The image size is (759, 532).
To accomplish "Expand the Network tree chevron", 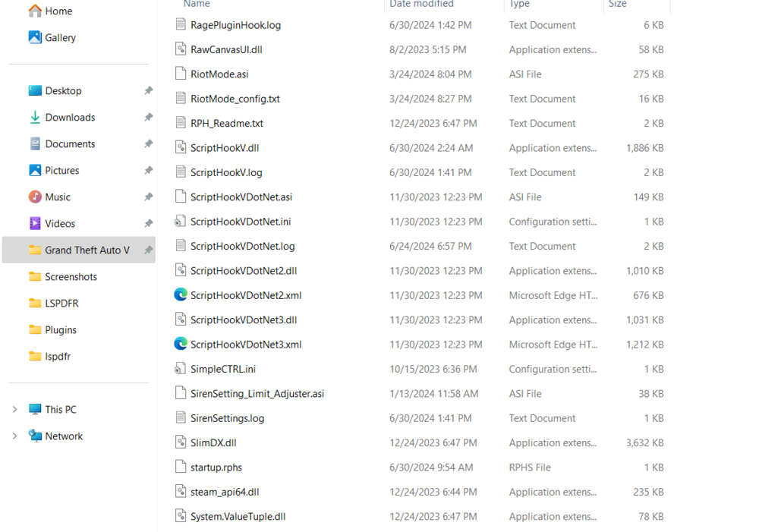I will 14,436.
